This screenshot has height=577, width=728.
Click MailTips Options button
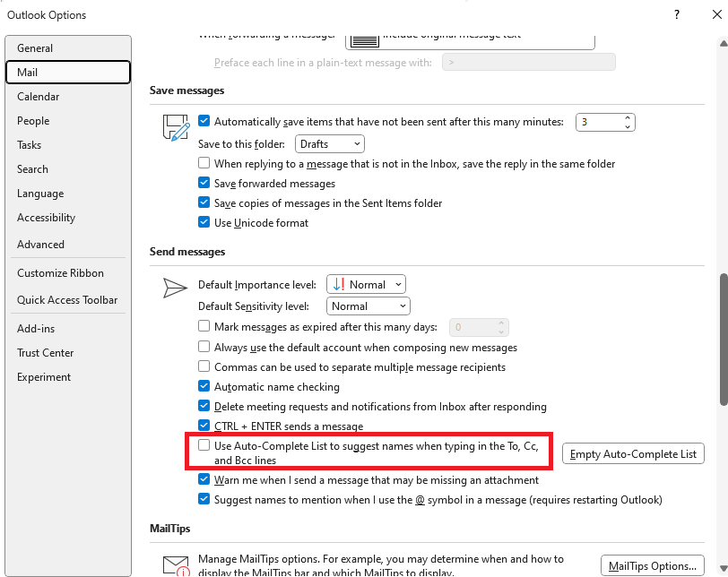point(653,565)
